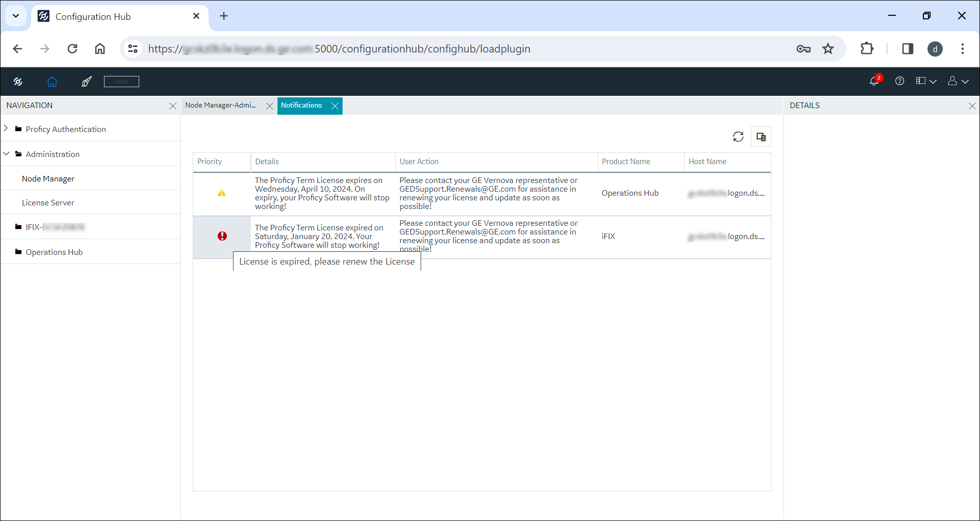Reload the browser page
The image size is (980, 521).
point(72,49)
